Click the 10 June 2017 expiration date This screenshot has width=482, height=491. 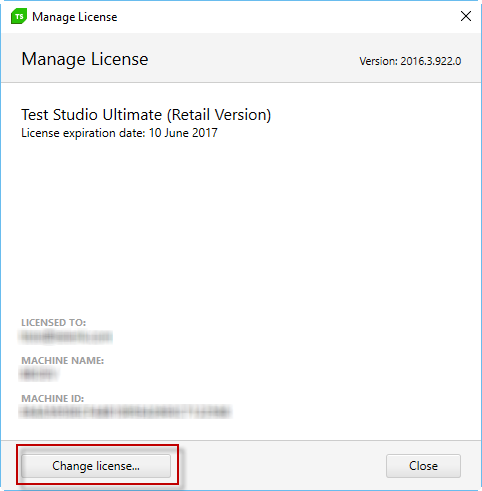pos(183,133)
